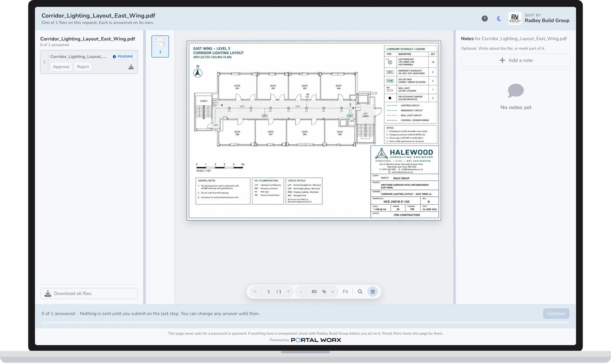Toggle the thumbnails sidebar list icon
Screen dimensions: 611x364
[x=373, y=292]
